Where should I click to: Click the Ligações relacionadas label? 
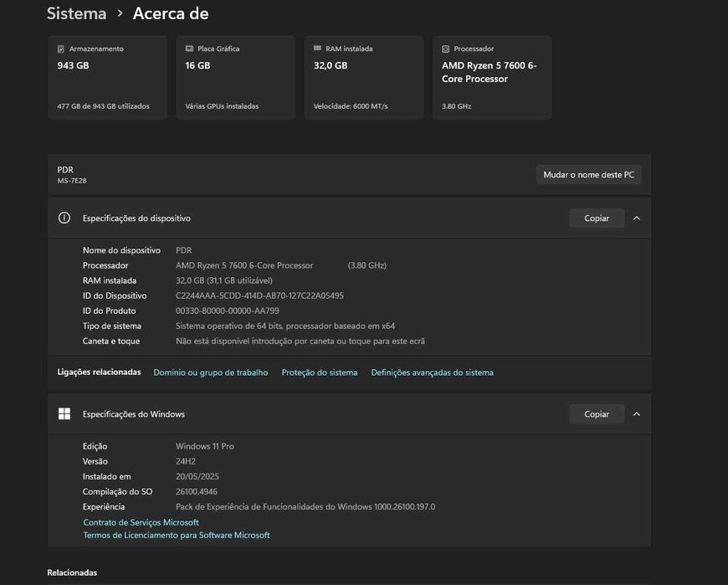click(99, 372)
